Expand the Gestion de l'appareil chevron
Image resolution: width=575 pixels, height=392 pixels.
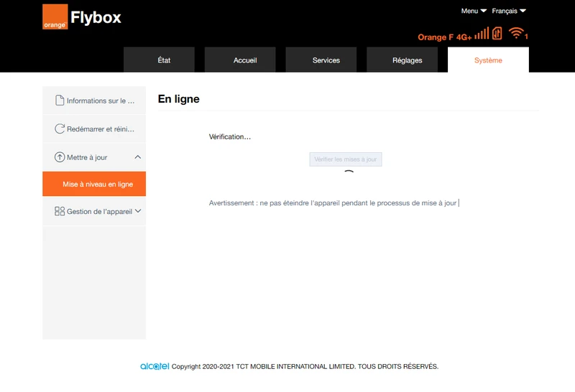coord(138,211)
